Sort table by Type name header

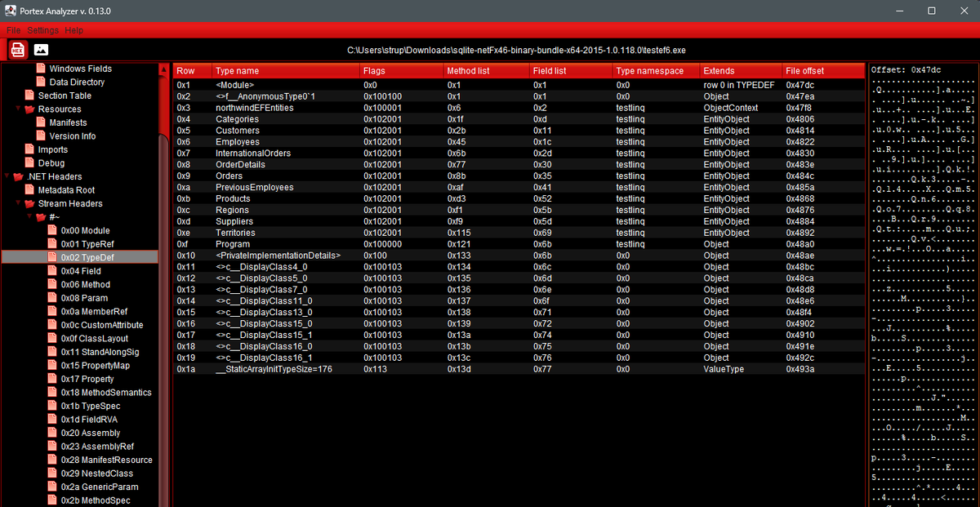286,71
